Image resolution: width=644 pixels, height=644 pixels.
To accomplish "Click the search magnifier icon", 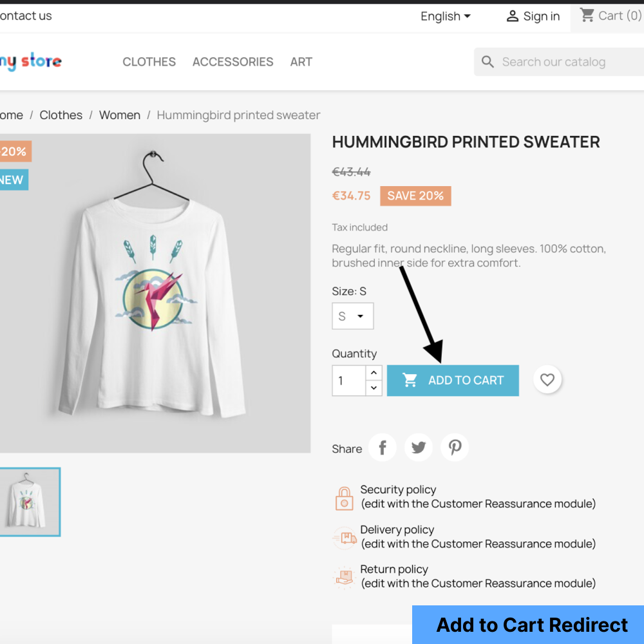I will coord(488,61).
